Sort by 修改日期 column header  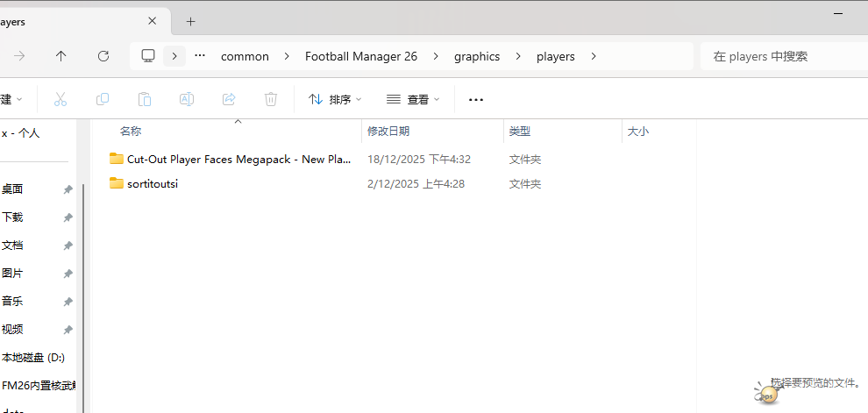click(388, 131)
